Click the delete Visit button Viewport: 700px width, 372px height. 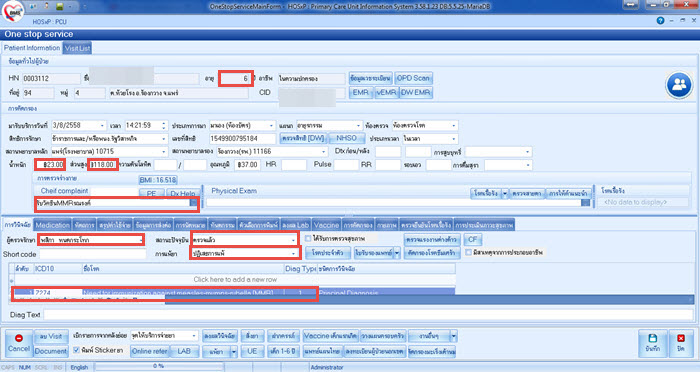pos(51,336)
